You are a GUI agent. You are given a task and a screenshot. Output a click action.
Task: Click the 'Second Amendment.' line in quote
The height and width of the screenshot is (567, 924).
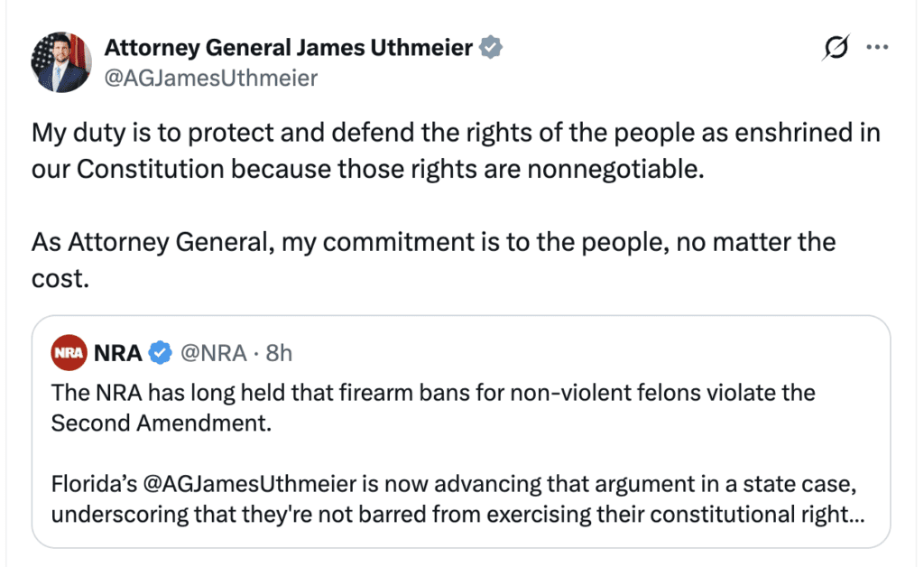point(161,423)
